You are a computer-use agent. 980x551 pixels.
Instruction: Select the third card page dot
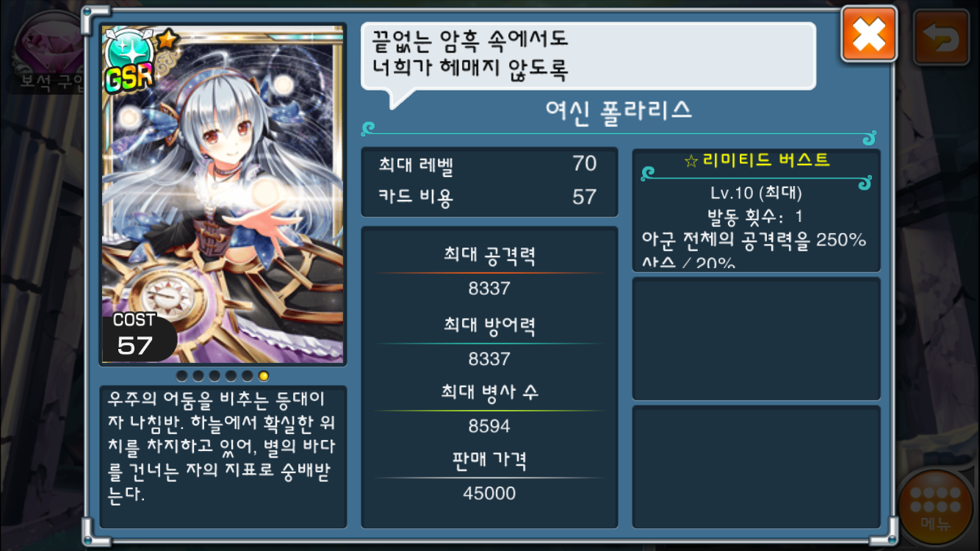tap(215, 376)
